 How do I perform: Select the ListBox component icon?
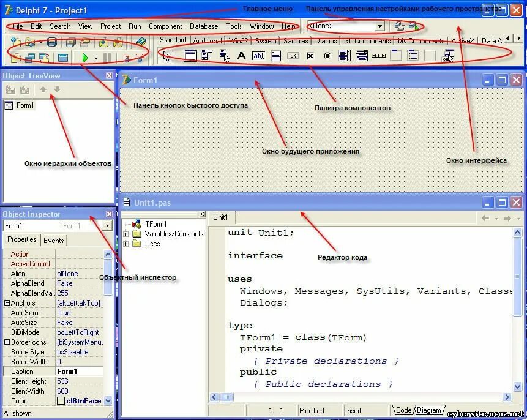[345, 56]
